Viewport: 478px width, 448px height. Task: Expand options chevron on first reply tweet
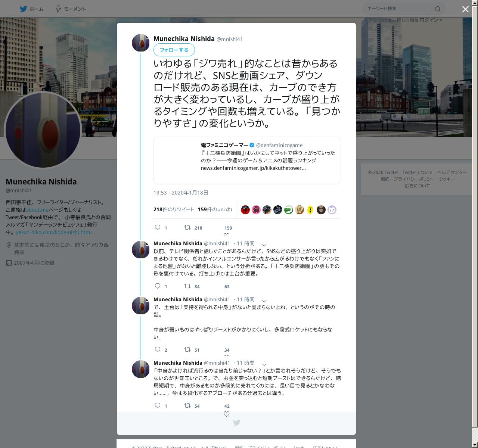(x=264, y=245)
